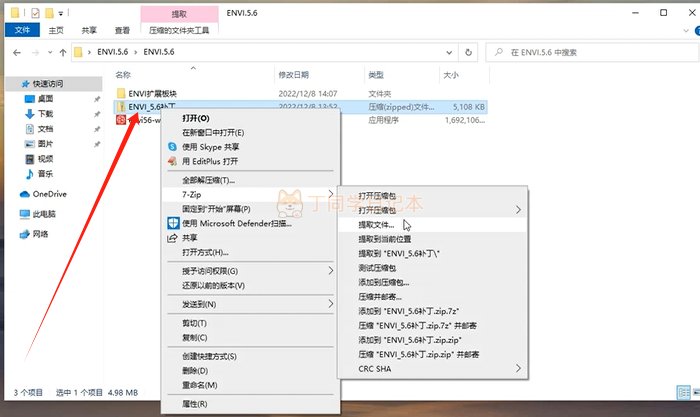Click the up-directory arrow icon
The height and width of the screenshot is (417, 700).
[57, 50]
